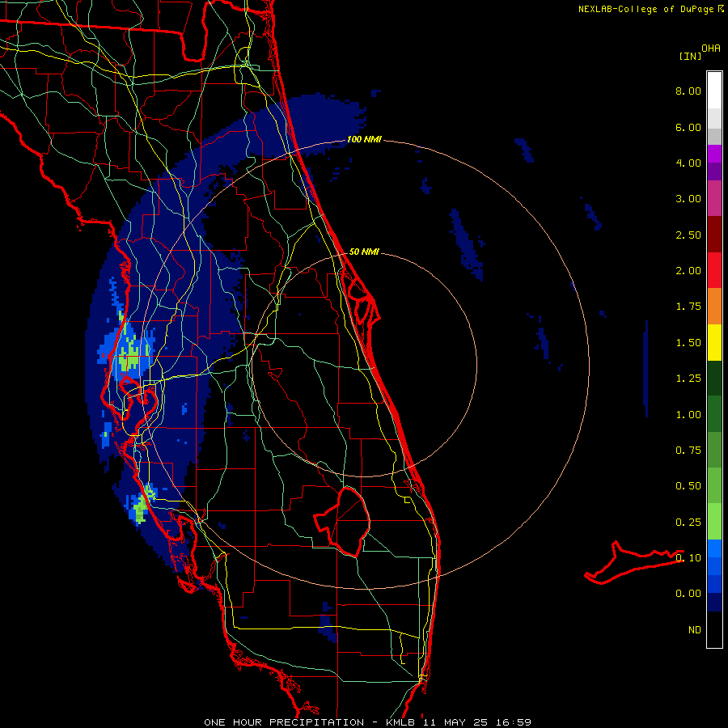Pick the darkest green legend swatch
Image resolution: width=728 pixels, height=728 pixels.
[x=714, y=378]
